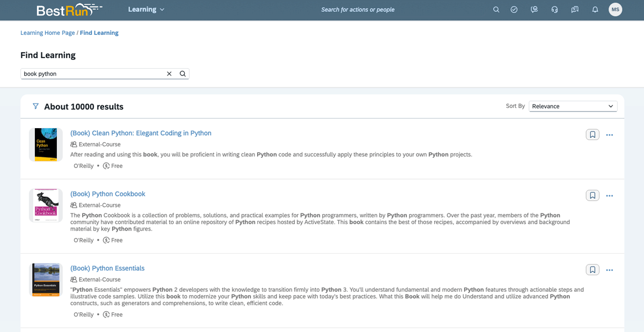Open the headset support icon
This screenshot has height=332, width=644.
pyautogui.click(x=554, y=10)
